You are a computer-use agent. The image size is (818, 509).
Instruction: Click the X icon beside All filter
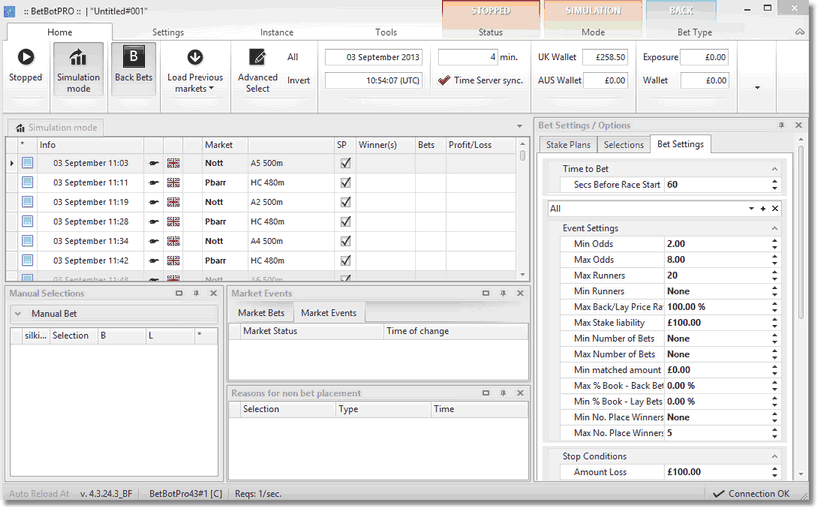775,209
